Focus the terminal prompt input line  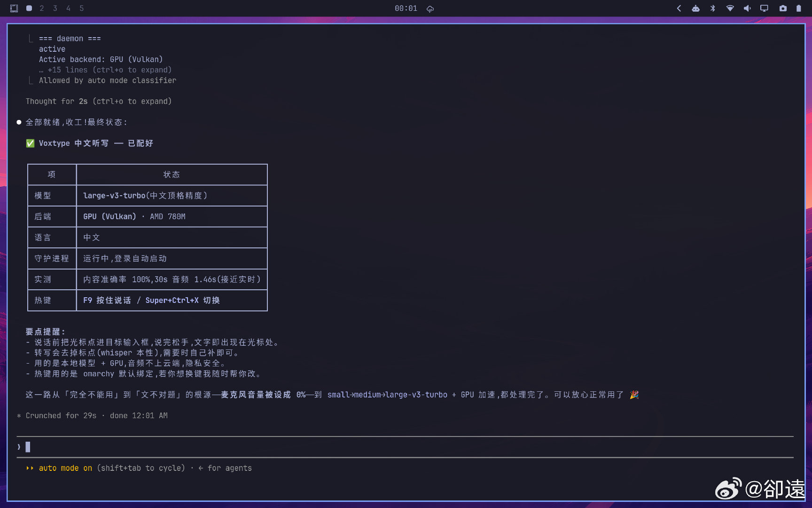405,447
